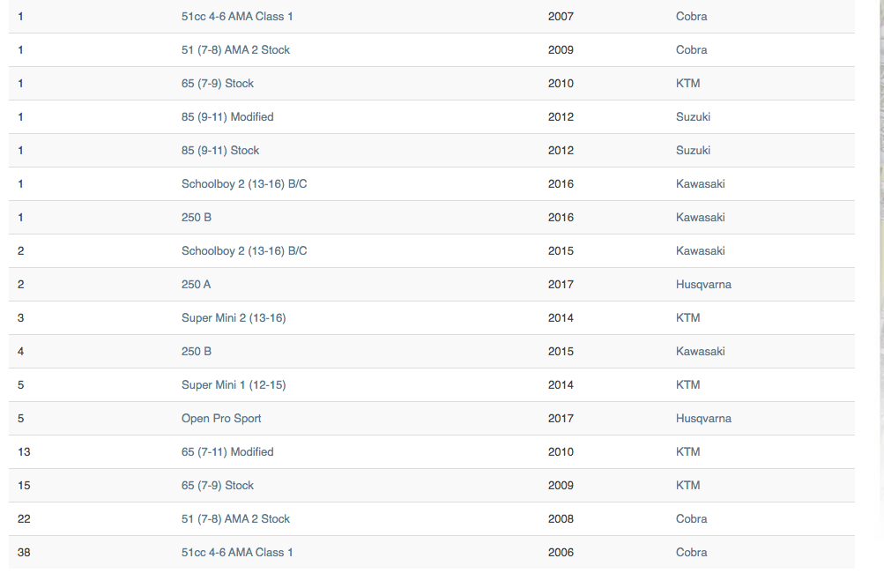Image resolution: width=884 pixels, height=588 pixels.
Task: Select 51 (7-8) AMA 2 Stock 2009 entry
Action: coord(432,49)
